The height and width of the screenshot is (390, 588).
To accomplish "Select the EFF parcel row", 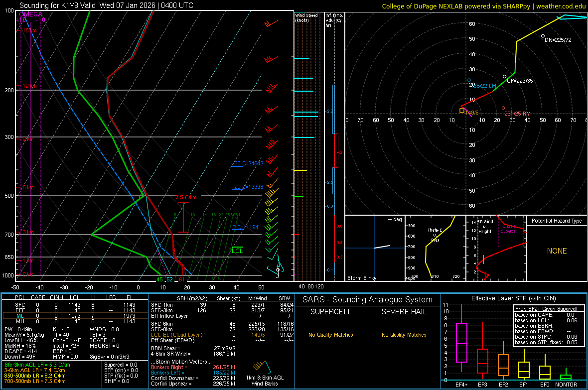I will (x=75, y=310).
